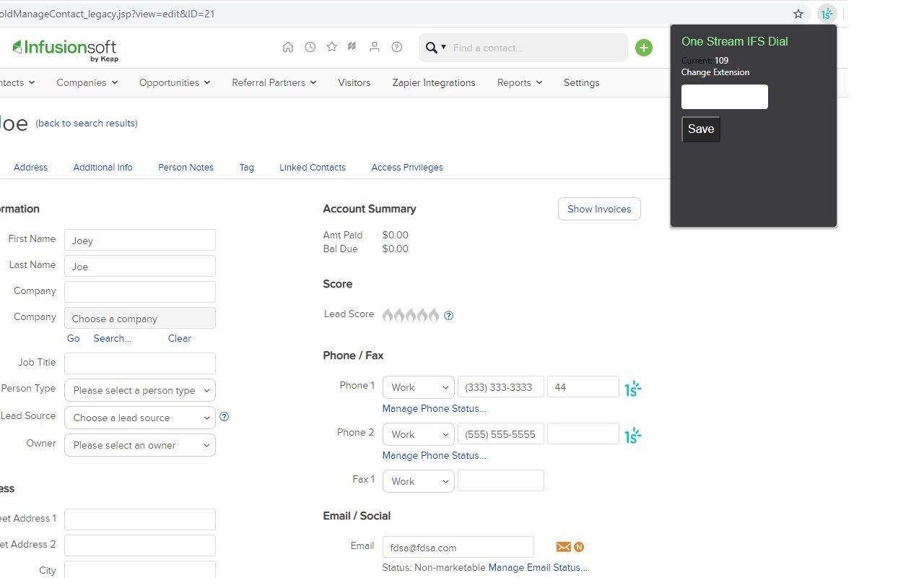Dial Phone 1 with One Stream icon
Screen dimensions: 924x578
[x=633, y=389]
